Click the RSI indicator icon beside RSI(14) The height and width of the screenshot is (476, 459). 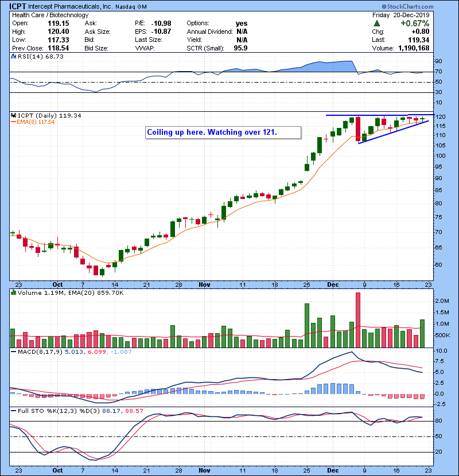point(13,56)
